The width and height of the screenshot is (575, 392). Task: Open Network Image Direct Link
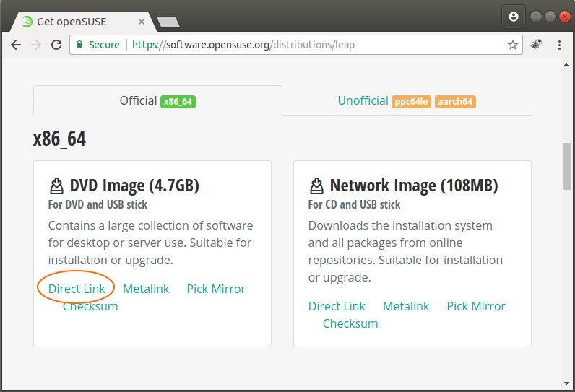click(x=337, y=306)
